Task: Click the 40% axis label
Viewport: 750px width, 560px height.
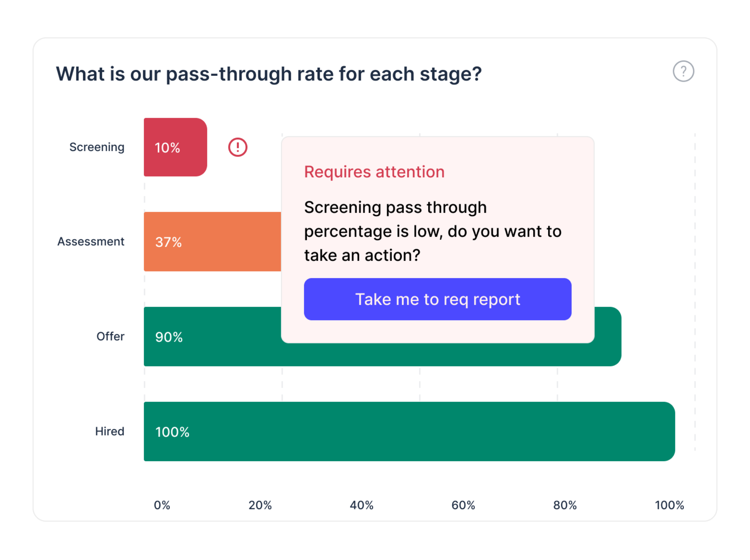Action: point(361,505)
